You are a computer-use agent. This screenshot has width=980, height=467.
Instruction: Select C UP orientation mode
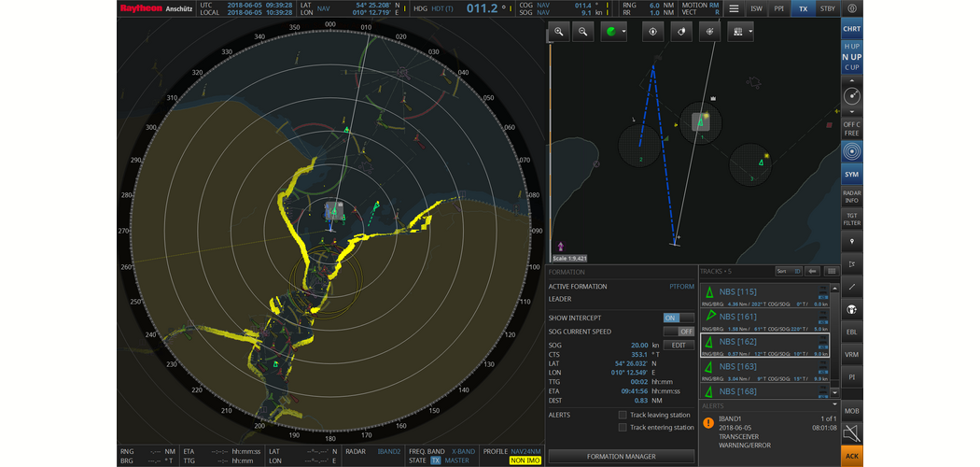tap(852, 67)
